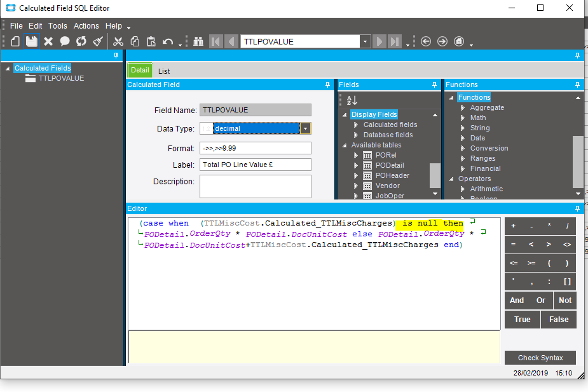
Task: Toggle the pin on the Functions panel
Action: tap(577, 84)
